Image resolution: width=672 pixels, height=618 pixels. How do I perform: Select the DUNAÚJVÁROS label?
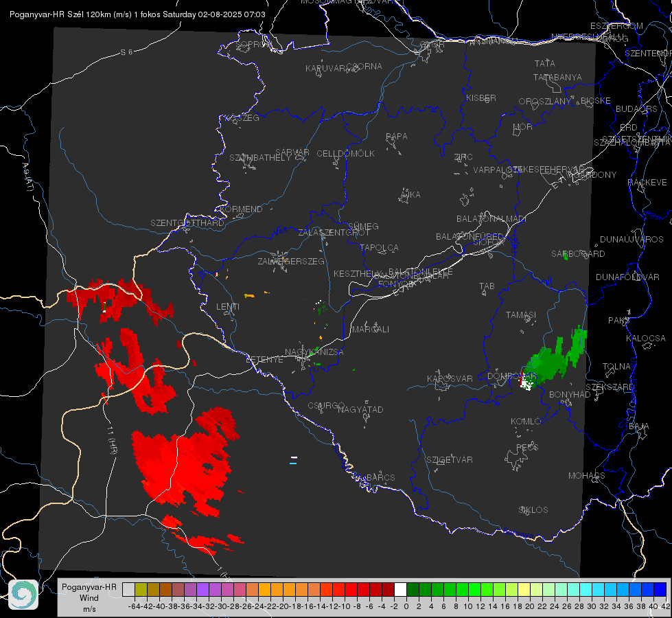pos(632,240)
